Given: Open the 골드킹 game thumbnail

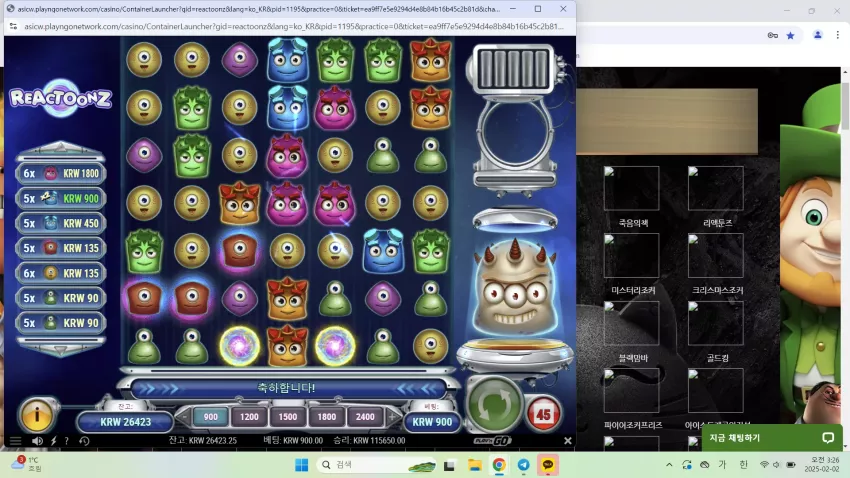Looking at the screenshot, I should [x=716, y=324].
